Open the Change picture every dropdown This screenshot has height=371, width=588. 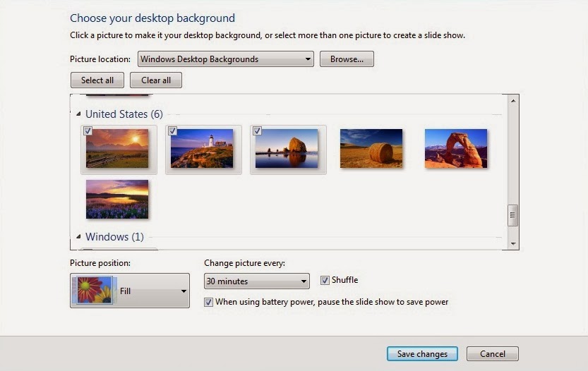click(x=257, y=281)
